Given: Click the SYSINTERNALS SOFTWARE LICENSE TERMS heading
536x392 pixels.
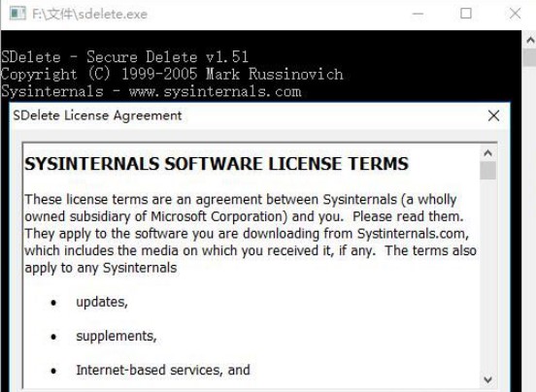Looking at the screenshot, I should [x=217, y=164].
